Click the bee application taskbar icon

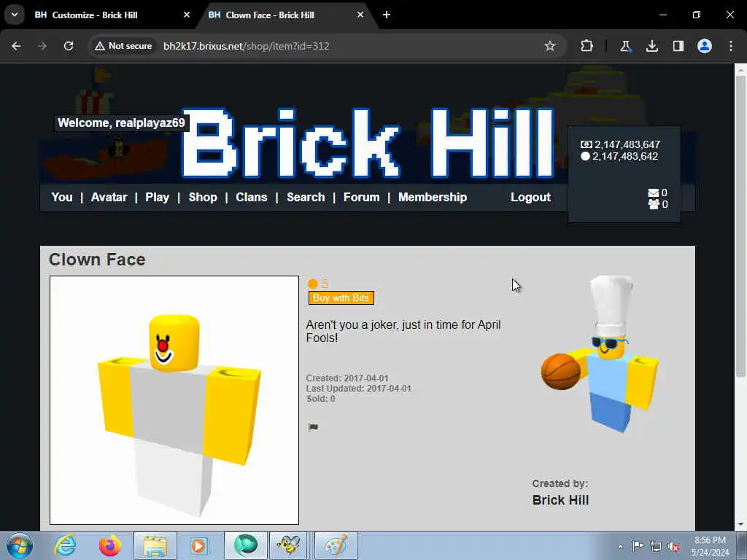289,545
